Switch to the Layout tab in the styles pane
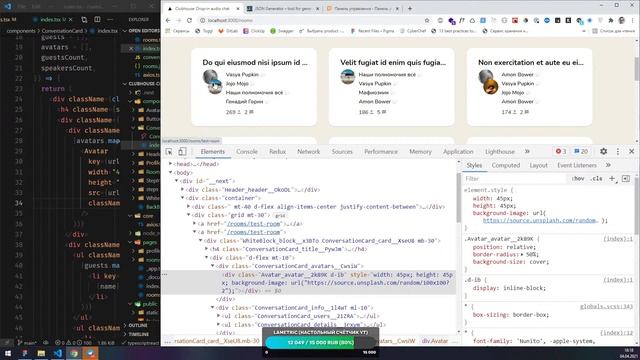 pos(538,165)
